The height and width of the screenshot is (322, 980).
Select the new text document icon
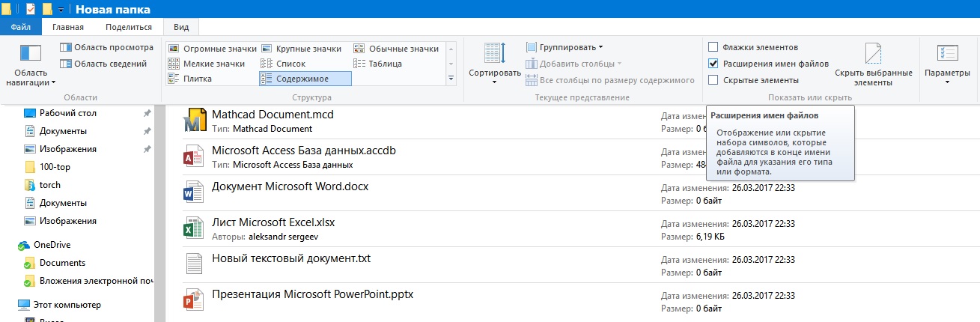tap(193, 264)
